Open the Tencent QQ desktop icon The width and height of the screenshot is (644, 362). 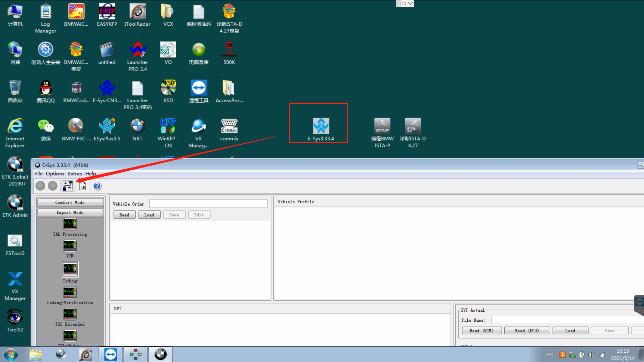46,91
